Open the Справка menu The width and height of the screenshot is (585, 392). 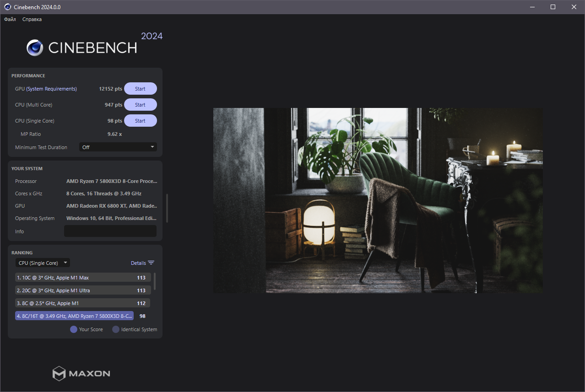coord(32,19)
